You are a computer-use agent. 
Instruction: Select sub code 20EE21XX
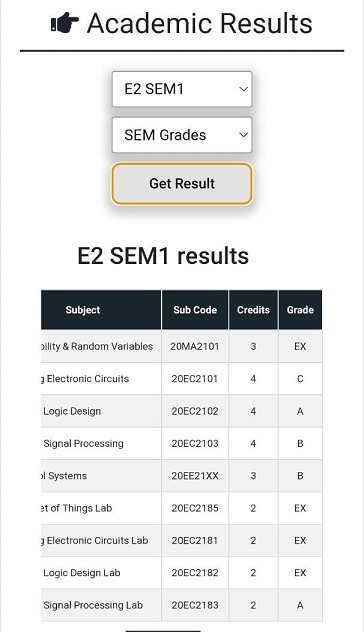(x=195, y=476)
